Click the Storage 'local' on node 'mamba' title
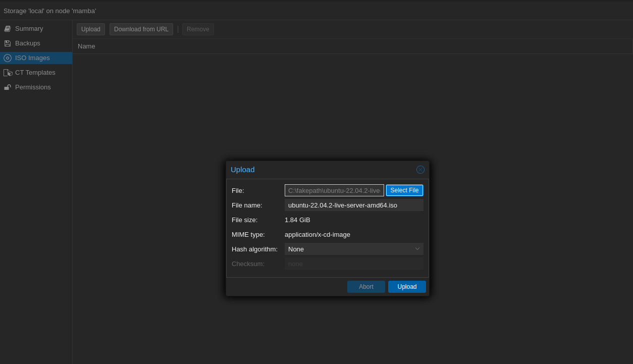This screenshot has width=633, height=364. [49, 11]
